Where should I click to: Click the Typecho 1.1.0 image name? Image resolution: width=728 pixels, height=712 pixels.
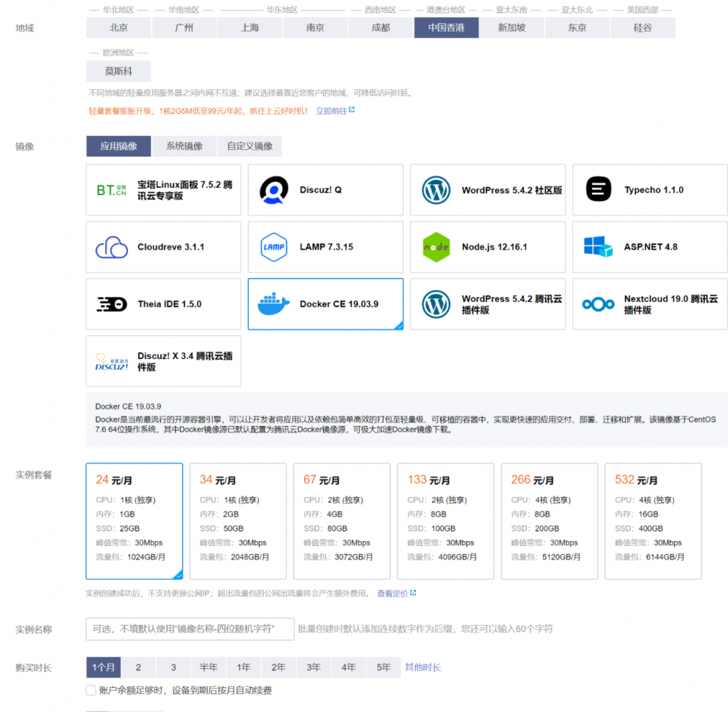pyautogui.click(x=653, y=190)
